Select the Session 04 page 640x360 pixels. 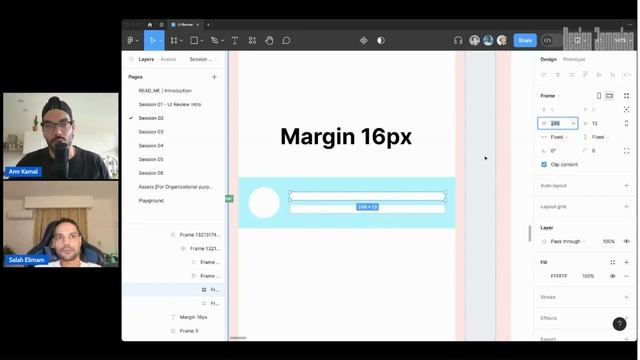[151, 146]
